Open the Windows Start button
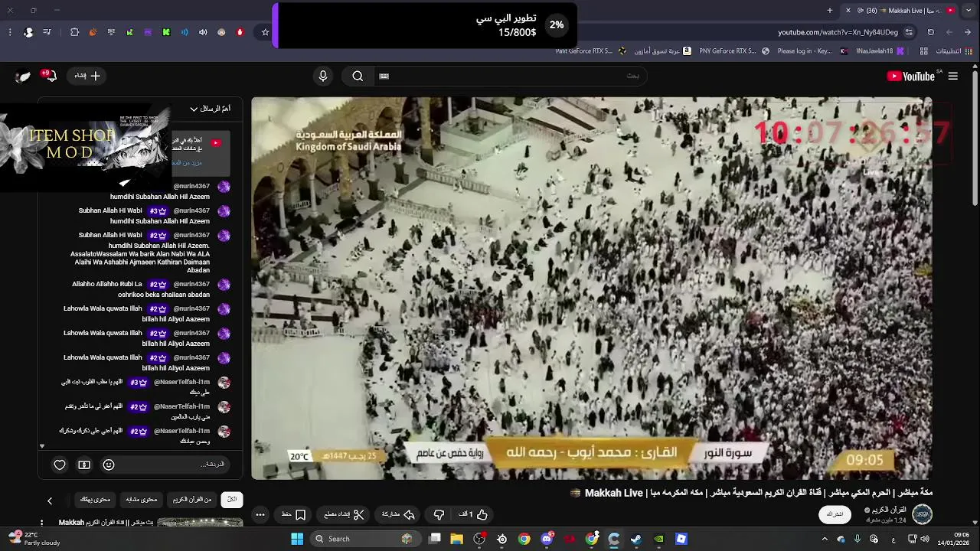The image size is (980, 551). click(297, 539)
